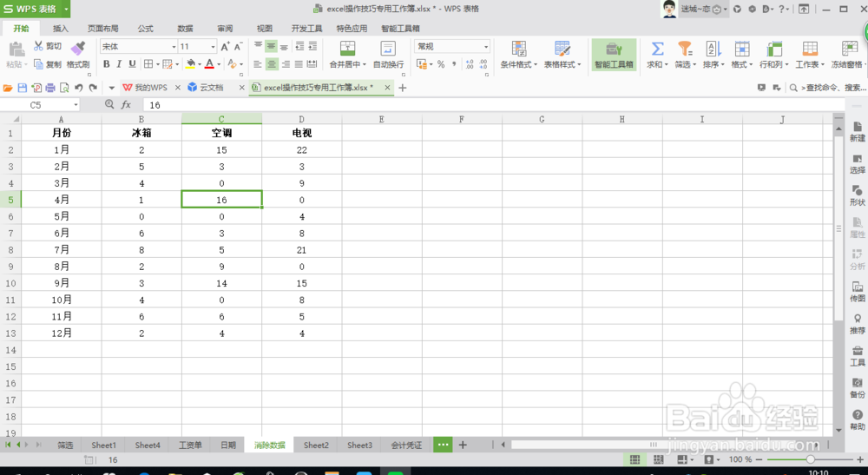Click the zoom slider handle
The height and width of the screenshot is (475, 868).
point(810,459)
